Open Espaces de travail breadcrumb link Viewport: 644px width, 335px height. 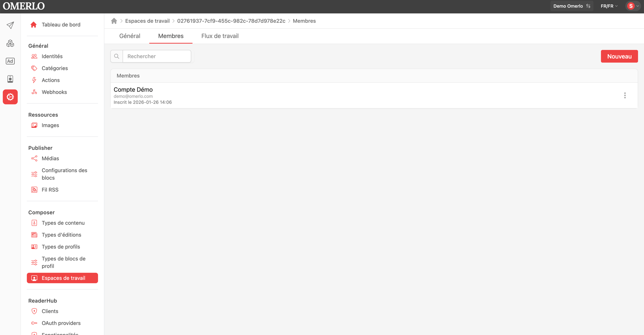147,21
